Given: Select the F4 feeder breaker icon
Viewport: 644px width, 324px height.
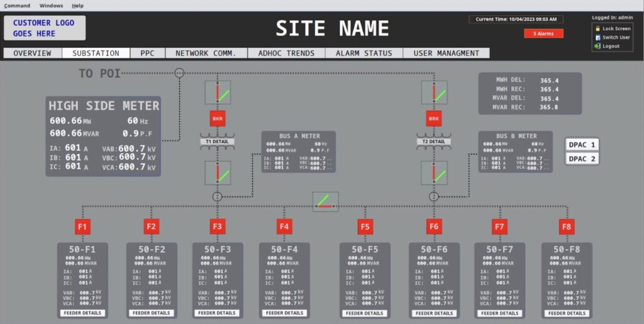Looking at the screenshot, I should (x=284, y=226).
